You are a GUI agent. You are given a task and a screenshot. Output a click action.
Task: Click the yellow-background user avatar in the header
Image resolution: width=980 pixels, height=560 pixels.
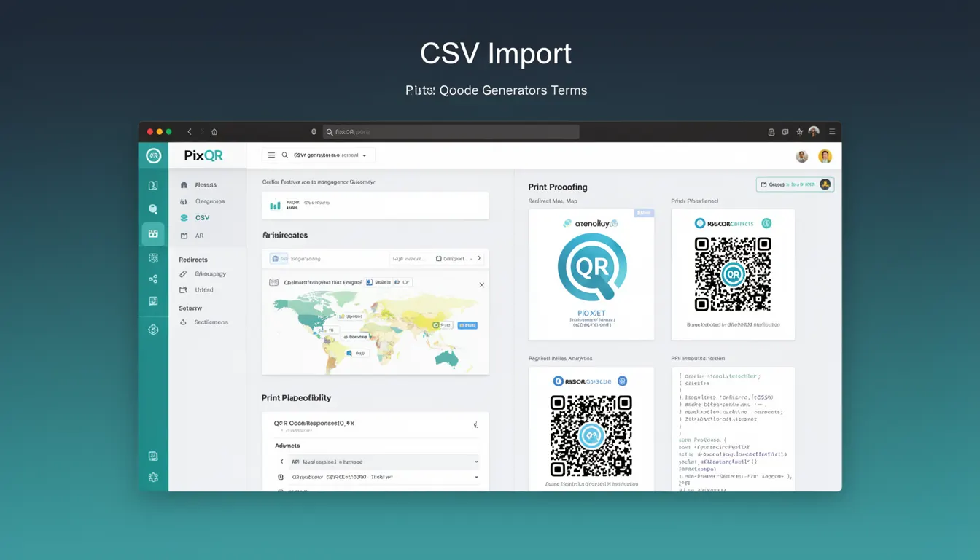[x=825, y=156]
